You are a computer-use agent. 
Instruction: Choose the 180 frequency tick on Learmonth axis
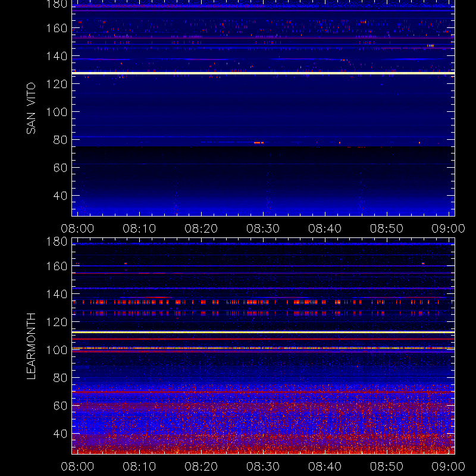coord(57,242)
